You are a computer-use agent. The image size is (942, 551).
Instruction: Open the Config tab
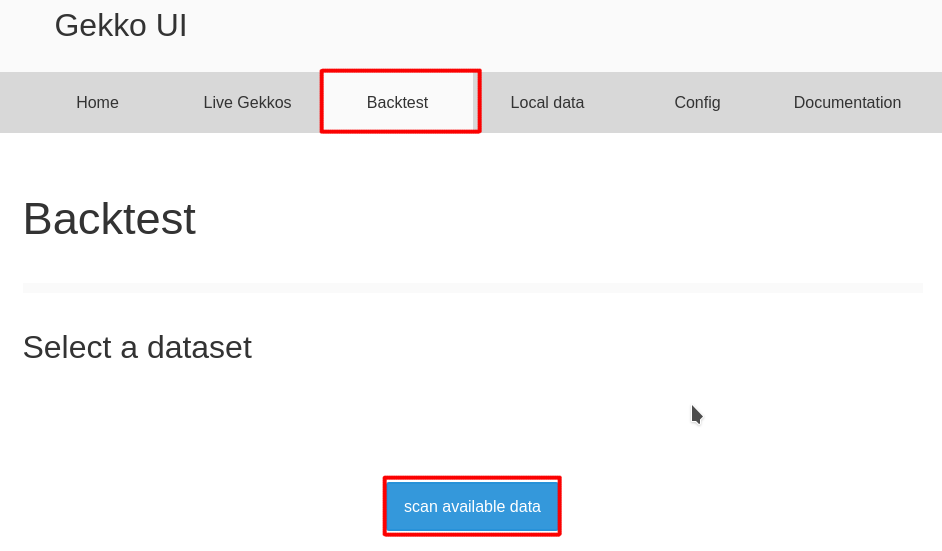697,102
